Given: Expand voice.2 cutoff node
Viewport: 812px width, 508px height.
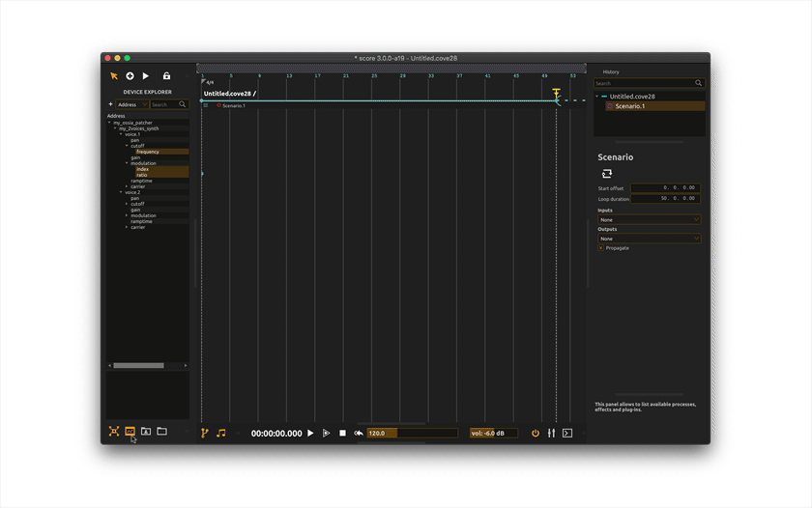Looking at the screenshot, I should point(127,204).
